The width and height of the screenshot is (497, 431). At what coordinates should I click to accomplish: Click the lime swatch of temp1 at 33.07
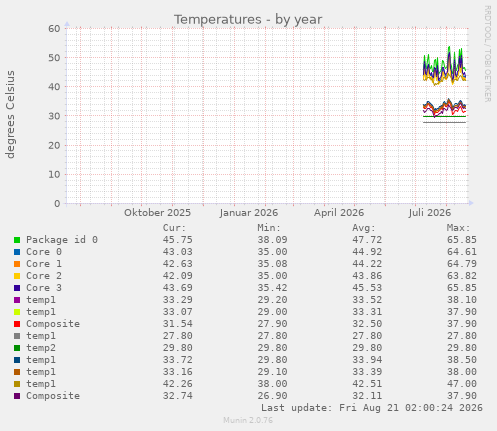(17, 312)
